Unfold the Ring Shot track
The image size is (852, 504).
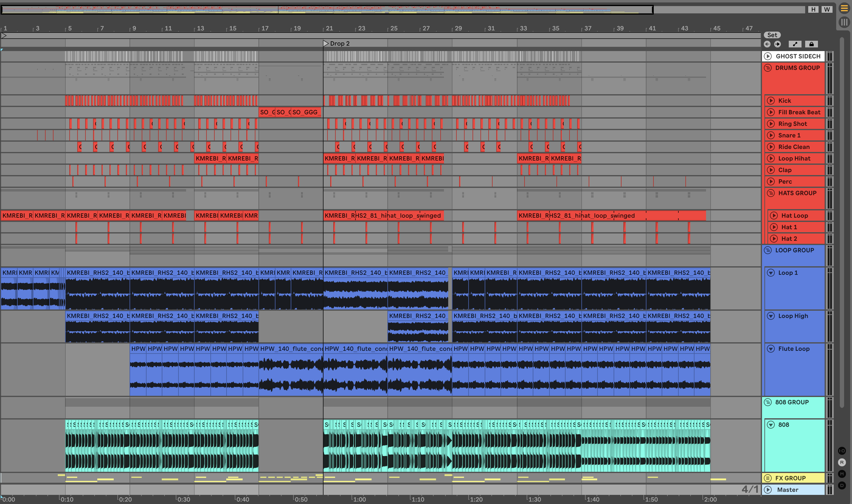[x=771, y=124]
